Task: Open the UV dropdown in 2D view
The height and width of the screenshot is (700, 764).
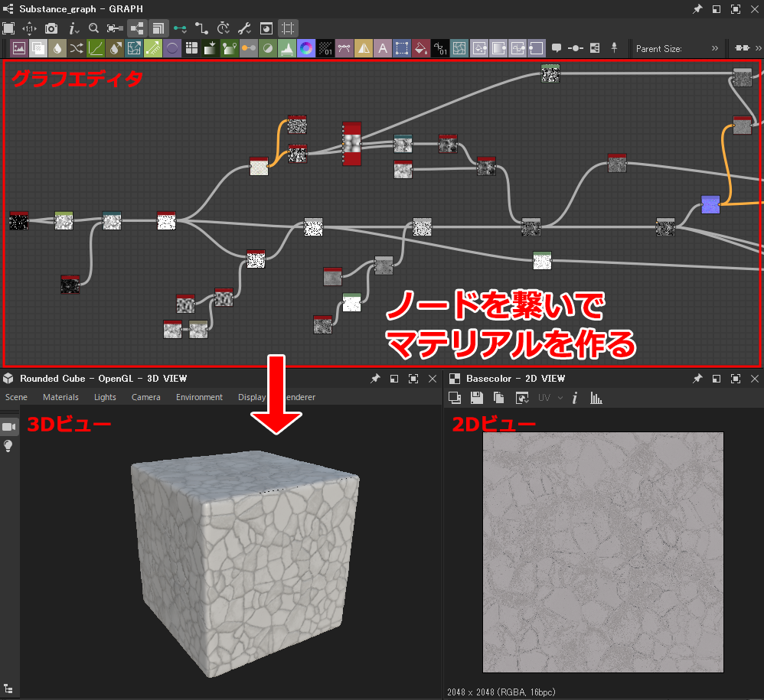Action: point(550,398)
